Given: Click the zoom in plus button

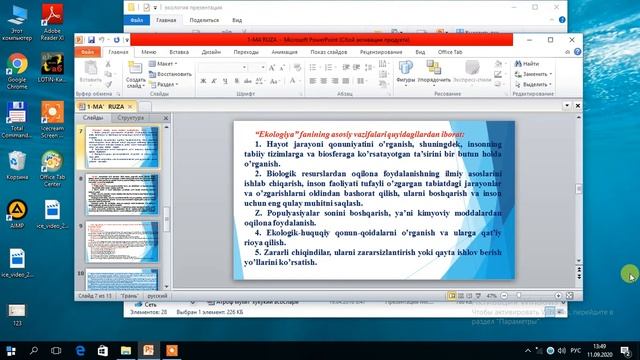Looking at the screenshot, I should pyautogui.click(x=558, y=296).
